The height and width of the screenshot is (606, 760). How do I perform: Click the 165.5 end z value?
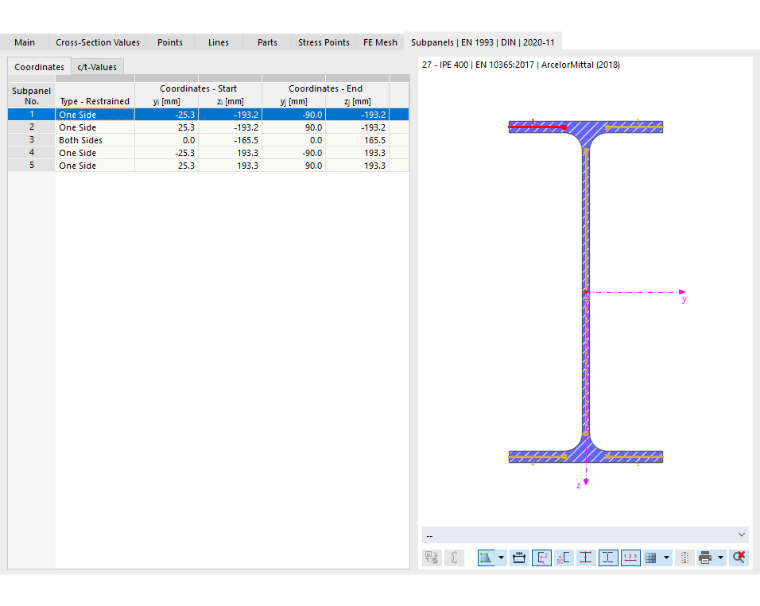coord(358,140)
